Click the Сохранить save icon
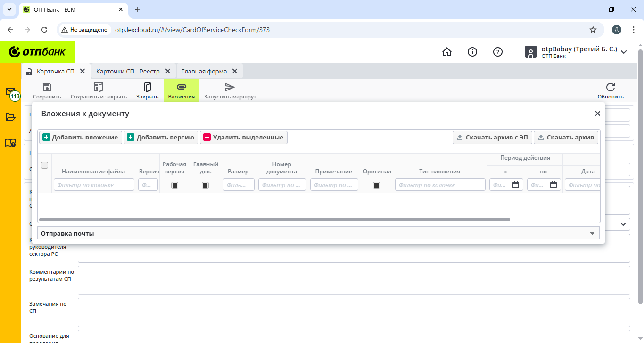 [x=47, y=87]
